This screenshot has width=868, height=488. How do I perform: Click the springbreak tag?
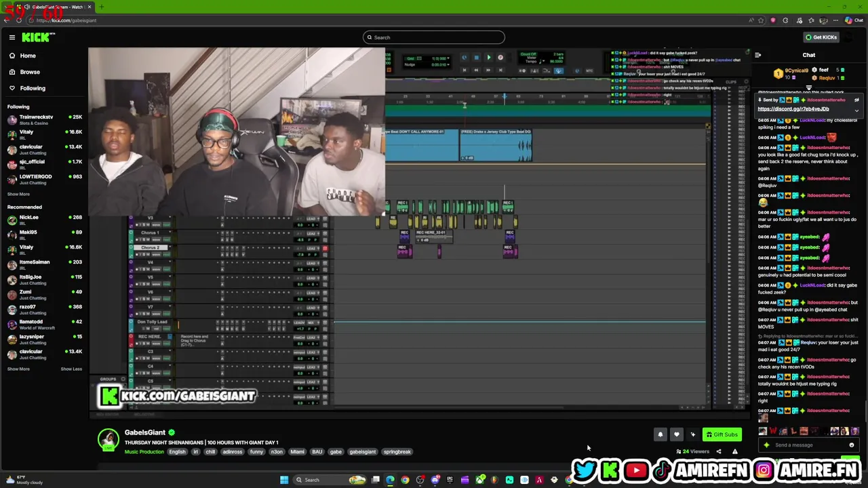point(397,451)
